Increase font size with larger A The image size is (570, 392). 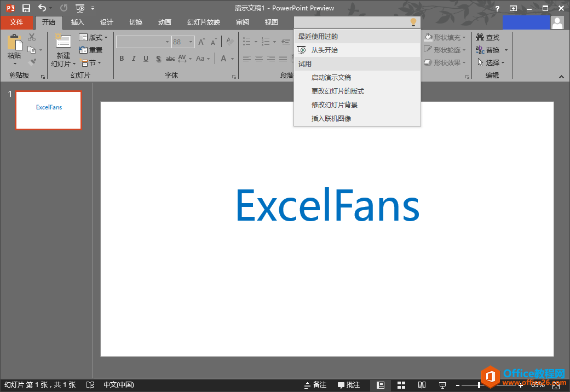201,42
